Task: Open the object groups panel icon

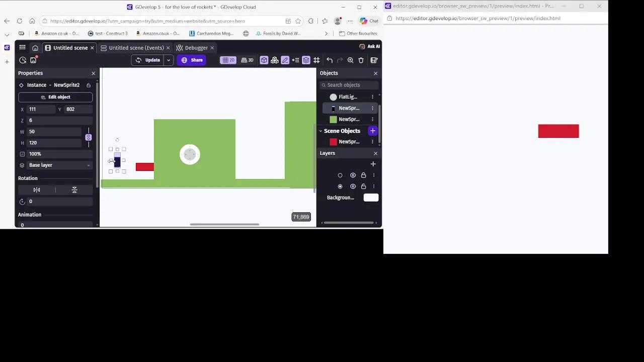Action: [275, 60]
